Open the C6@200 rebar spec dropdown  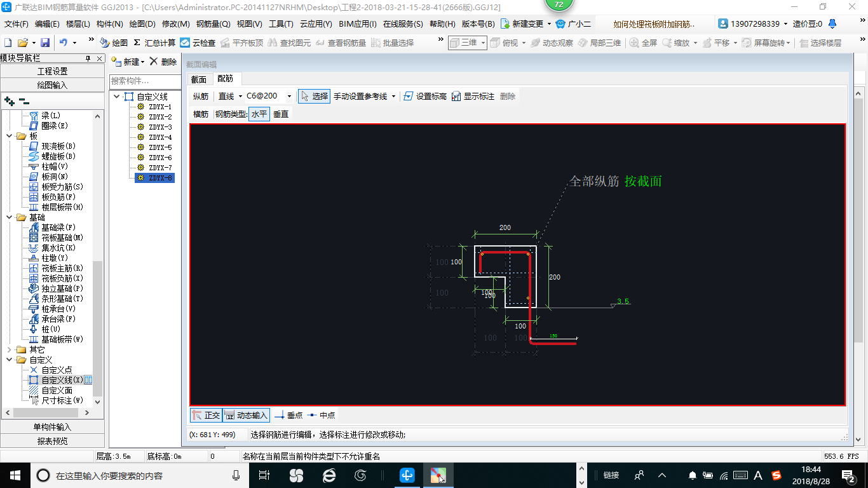click(289, 97)
